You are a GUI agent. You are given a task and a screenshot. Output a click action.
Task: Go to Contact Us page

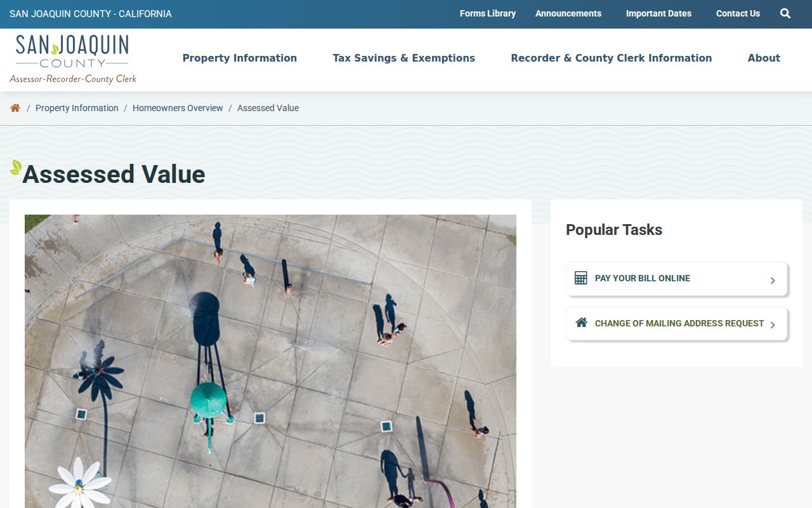click(738, 13)
